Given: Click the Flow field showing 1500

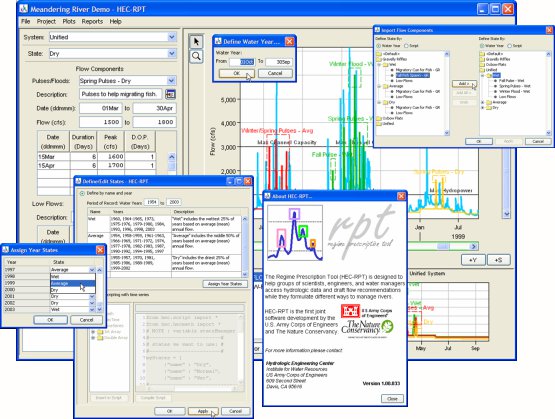Looking at the screenshot, I should coord(101,122).
